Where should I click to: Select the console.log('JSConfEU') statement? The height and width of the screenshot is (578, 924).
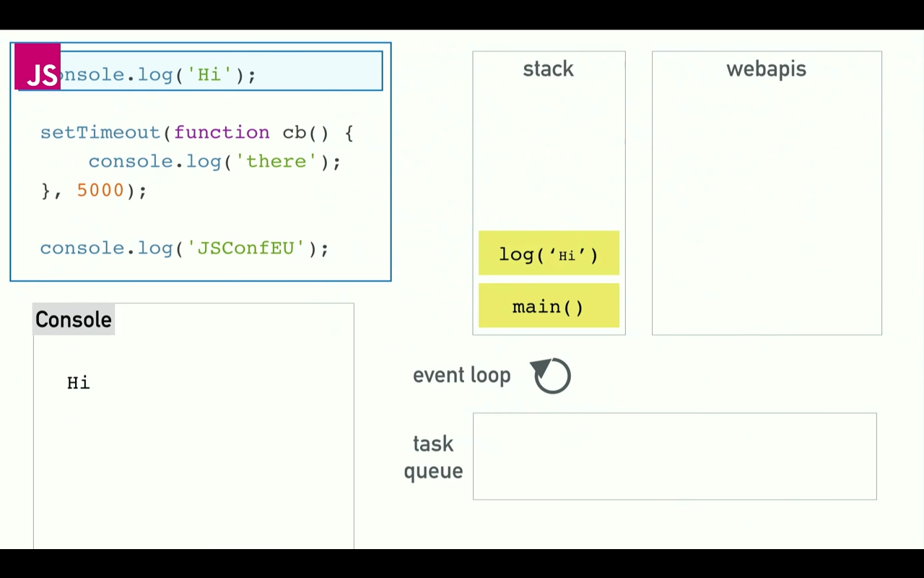184,248
